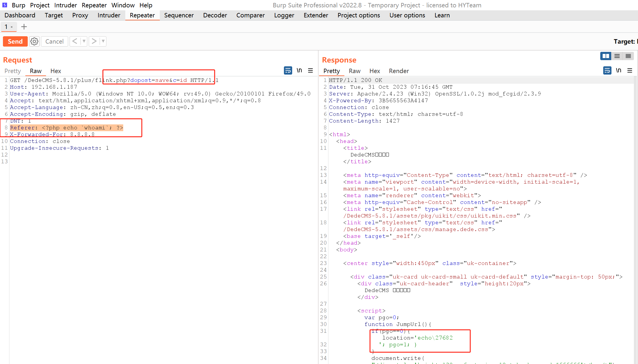Switch Request view to Raw
Viewport: 638px width, 364px height.
[x=36, y=71]
